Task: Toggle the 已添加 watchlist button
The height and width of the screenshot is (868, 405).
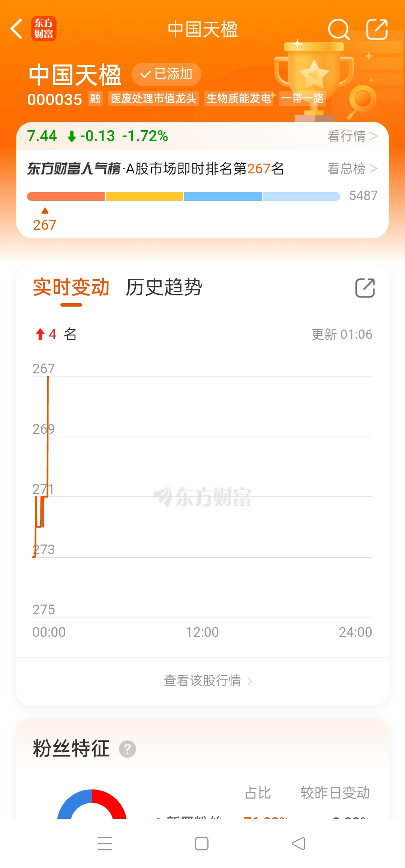Action: pyautogui.click(x=166, y=74)
